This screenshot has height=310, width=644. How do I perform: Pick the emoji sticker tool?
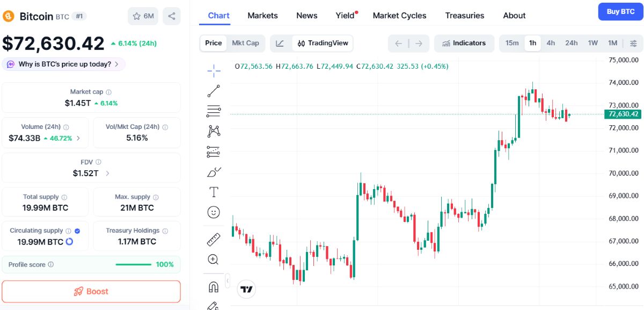213,212
